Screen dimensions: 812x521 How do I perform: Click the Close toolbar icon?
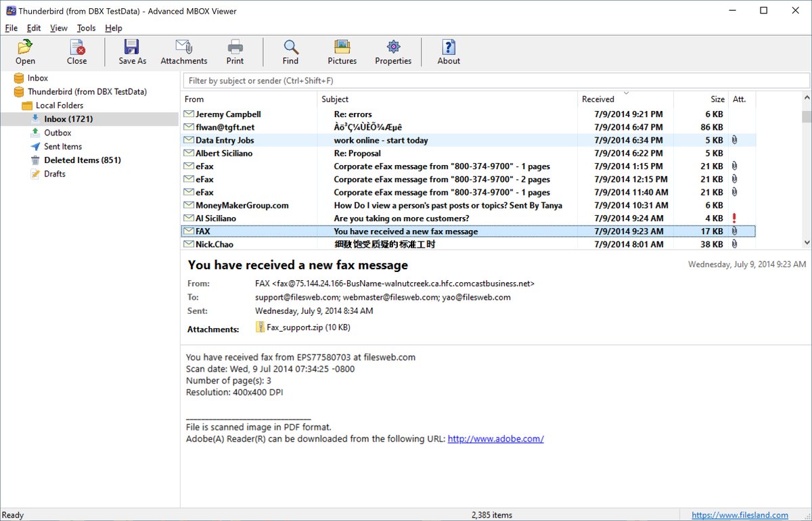[x=76, y=46]
